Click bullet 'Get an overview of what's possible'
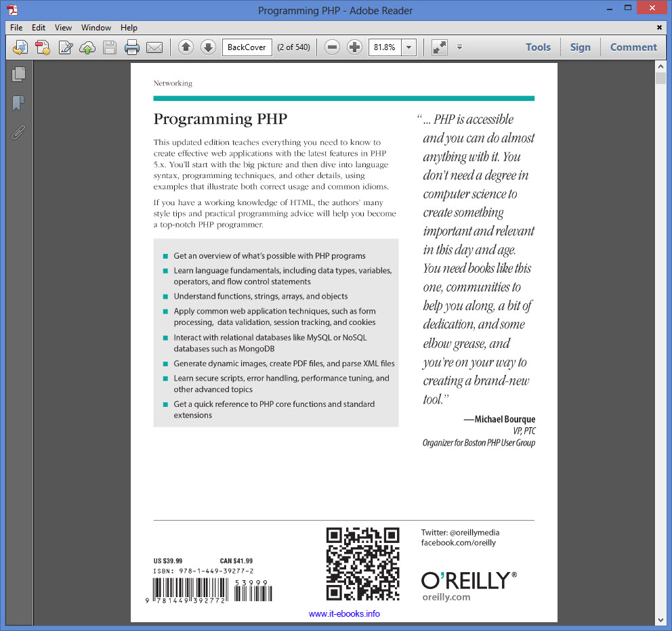This screenshot has width=672, height=631. [x=270, y=256]
